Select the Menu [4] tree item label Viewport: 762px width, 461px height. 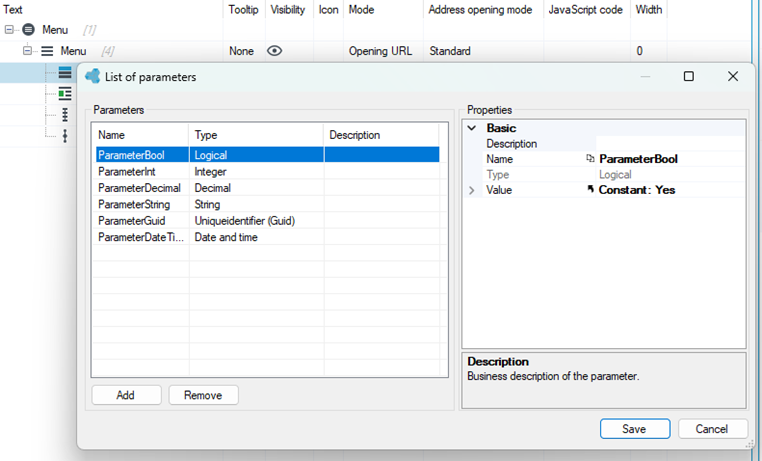pos(73,51)
